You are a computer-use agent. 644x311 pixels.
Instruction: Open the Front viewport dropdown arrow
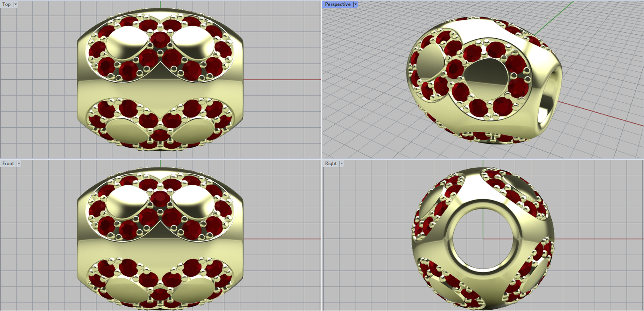click(19, 164)
